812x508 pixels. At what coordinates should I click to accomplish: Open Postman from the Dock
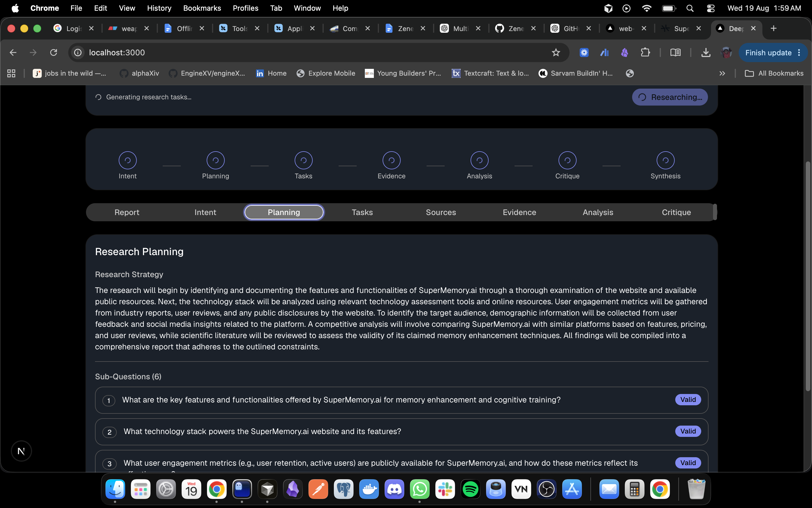coord(318,489)
